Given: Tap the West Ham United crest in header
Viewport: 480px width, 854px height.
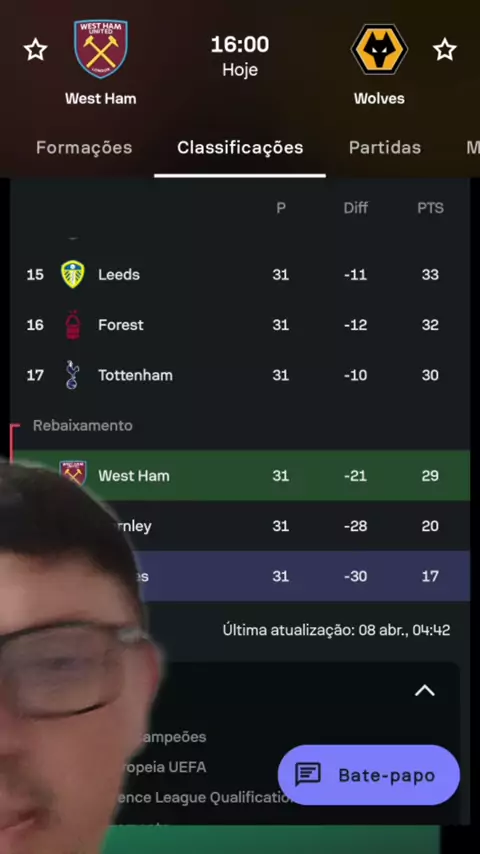Looking at the screenshot, I should click(101, 49).
